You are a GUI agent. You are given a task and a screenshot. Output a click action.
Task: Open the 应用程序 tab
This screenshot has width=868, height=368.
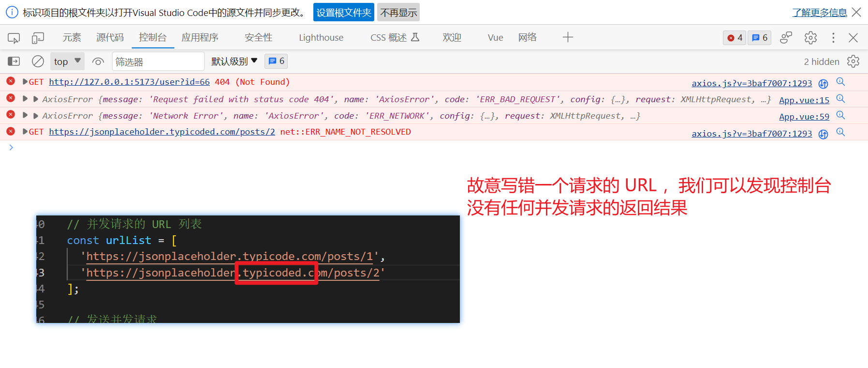(200, 38)
